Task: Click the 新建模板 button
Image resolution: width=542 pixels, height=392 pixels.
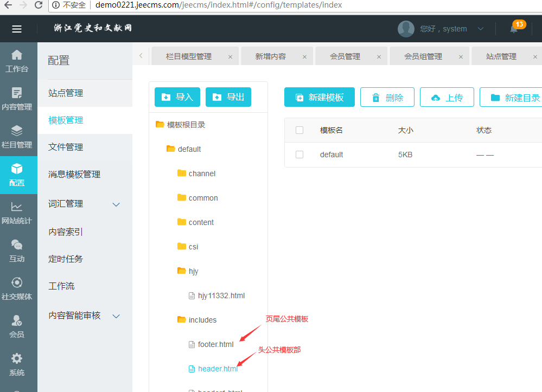Action: (320, 98)
